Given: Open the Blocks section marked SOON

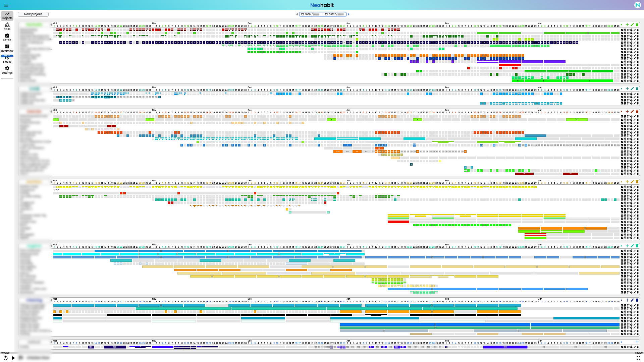Looking at the screenshot, I should (x=7, y=59).
